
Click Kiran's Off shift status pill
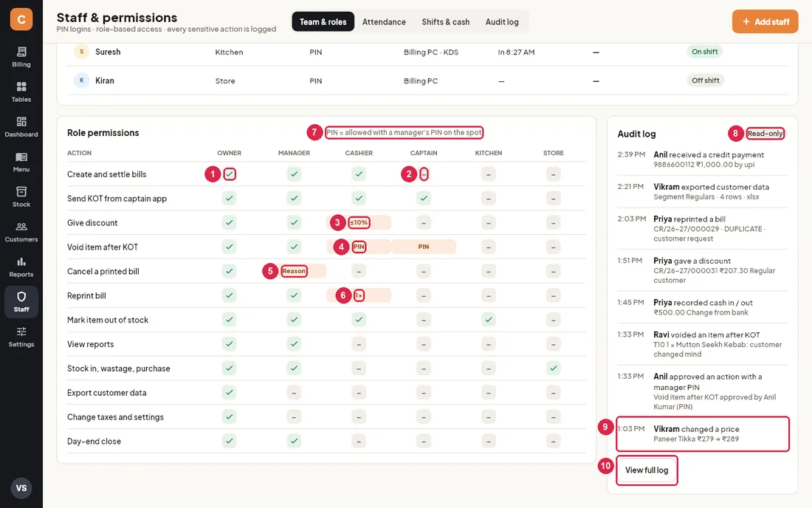tap(705, 80)
